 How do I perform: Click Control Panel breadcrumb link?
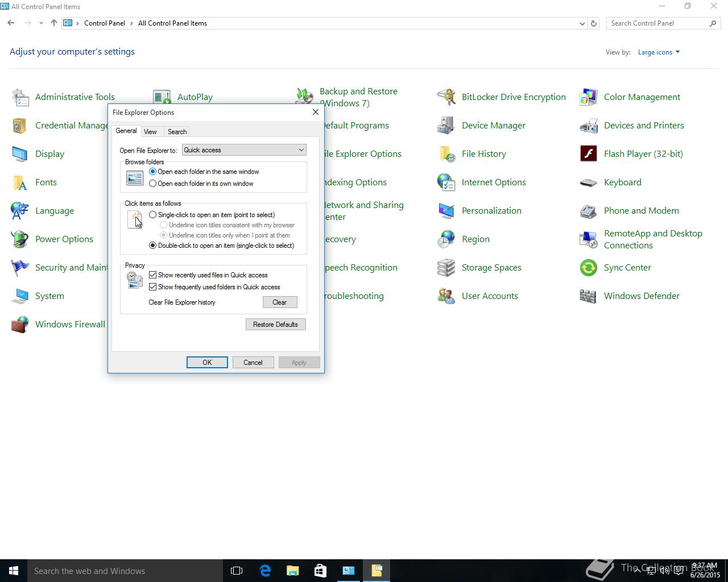[105, 23]
